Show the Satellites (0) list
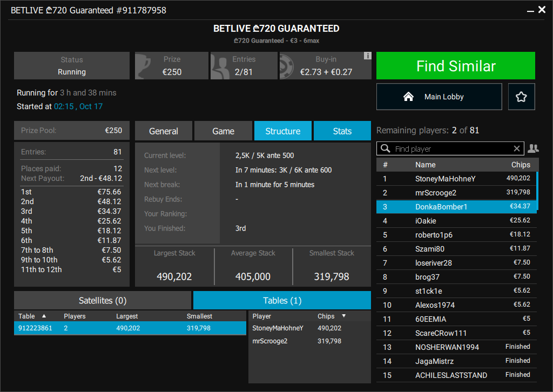Viewport: 553px width, 392px height. coord(103,300)
